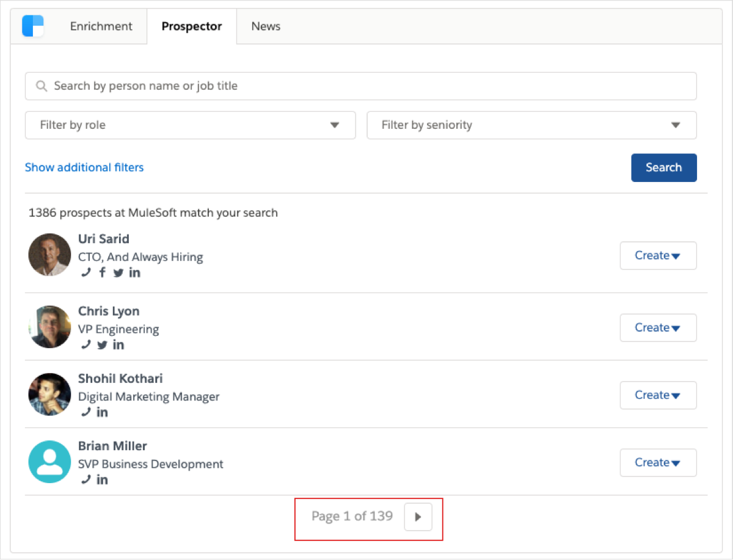The image size is (733, 560).
Task: Click 'CTO, And Always Hiring' title
Action: pyautogui.click(x=140, y=257)
